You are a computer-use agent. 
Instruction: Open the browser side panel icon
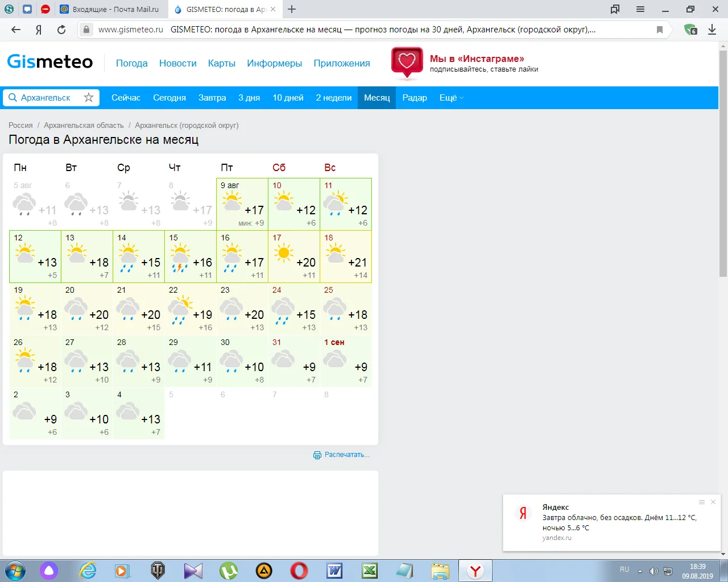click(x=615, y=9)
